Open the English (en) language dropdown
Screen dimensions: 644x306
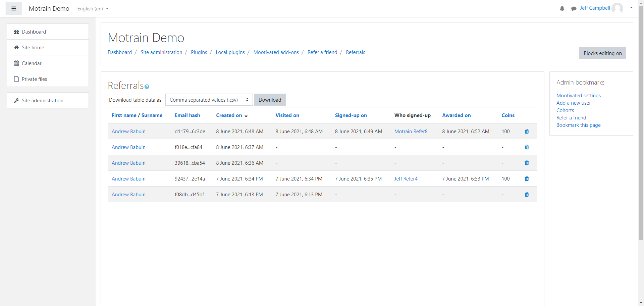pos(93,9)
